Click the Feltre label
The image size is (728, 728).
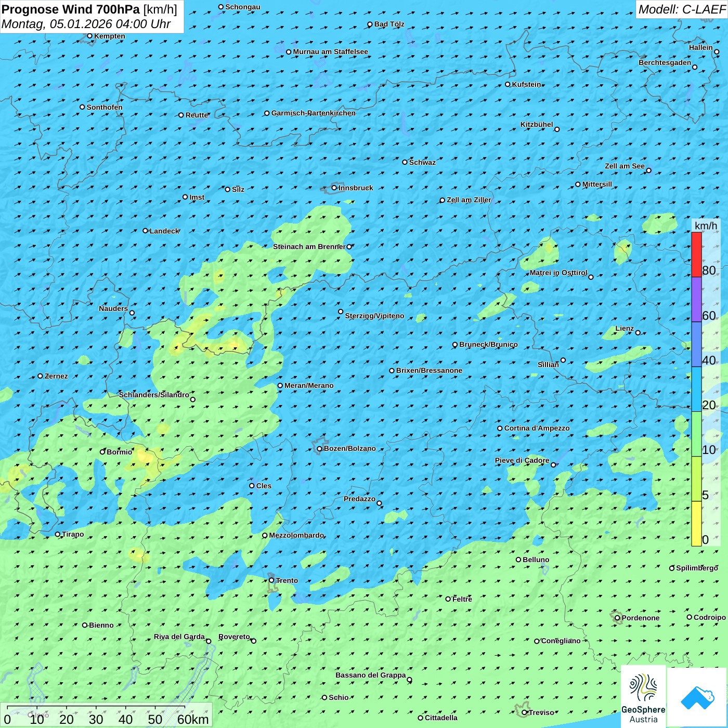(462, 599)
